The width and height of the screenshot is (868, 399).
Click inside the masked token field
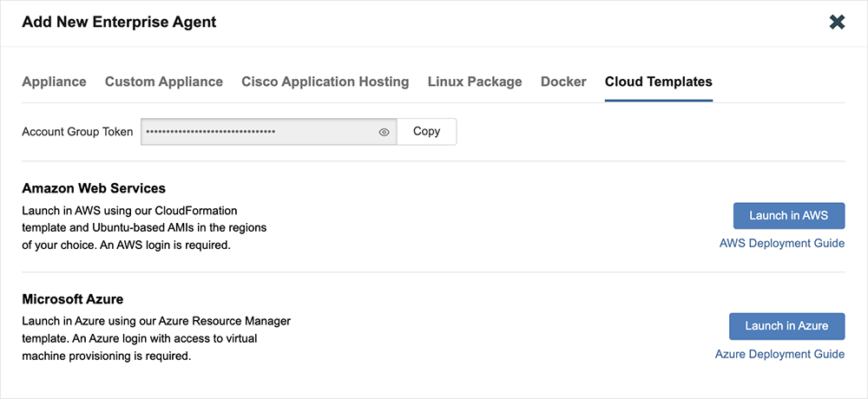point(256,132)
